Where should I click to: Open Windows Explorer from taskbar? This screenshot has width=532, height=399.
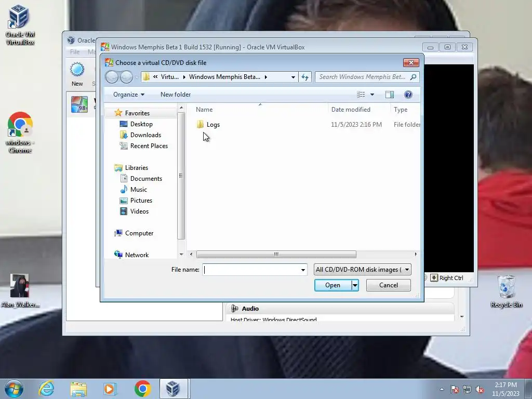point(78,389)
